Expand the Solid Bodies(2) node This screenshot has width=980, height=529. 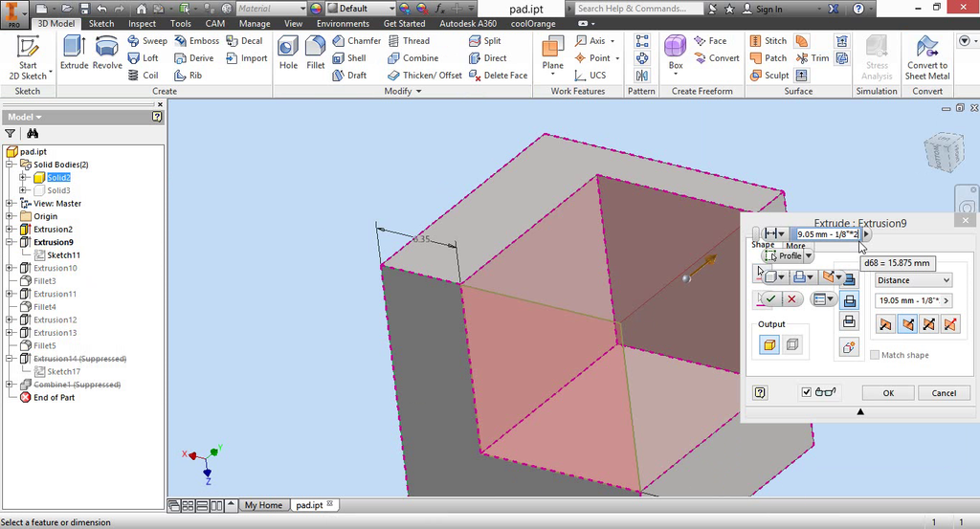pos(10,165)
